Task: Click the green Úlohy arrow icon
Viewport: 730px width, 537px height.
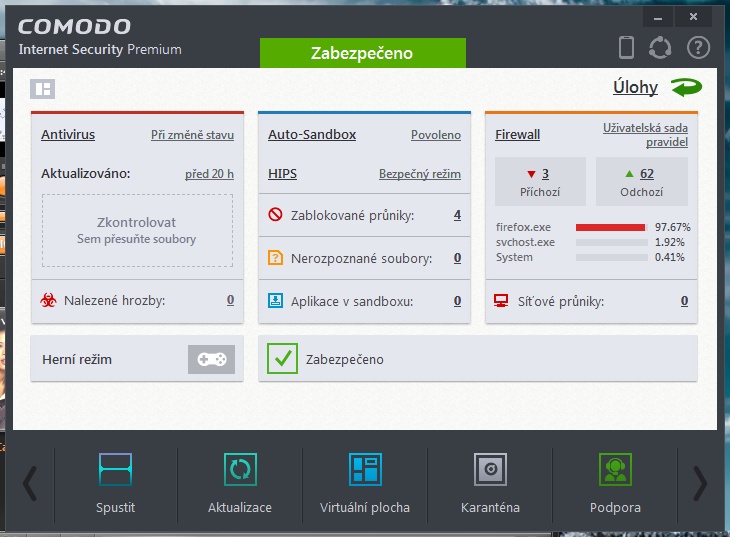Action: [x=686, y=87]
